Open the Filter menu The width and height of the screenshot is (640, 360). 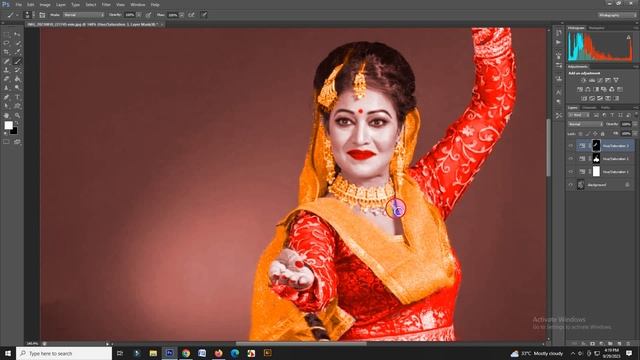point(106,5)
